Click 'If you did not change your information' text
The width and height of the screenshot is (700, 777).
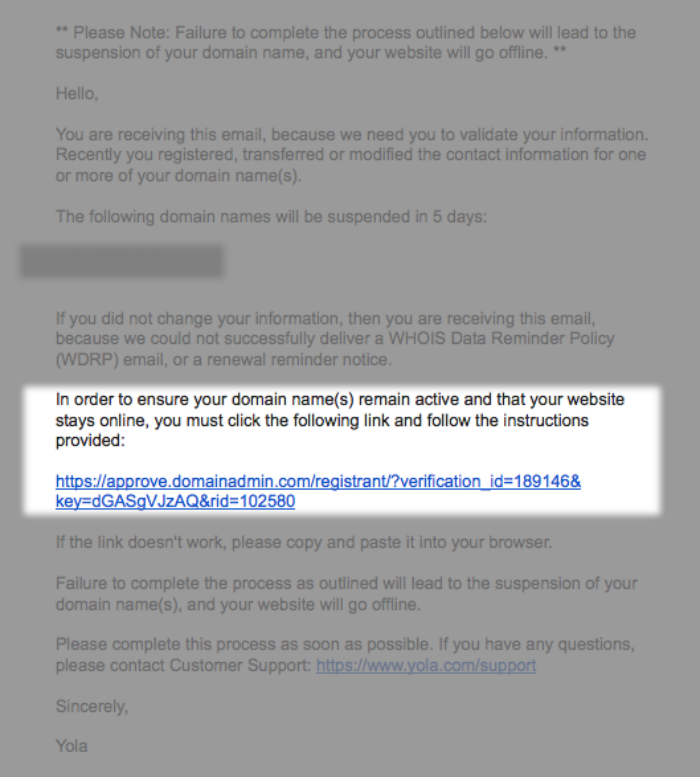point(325,318)
